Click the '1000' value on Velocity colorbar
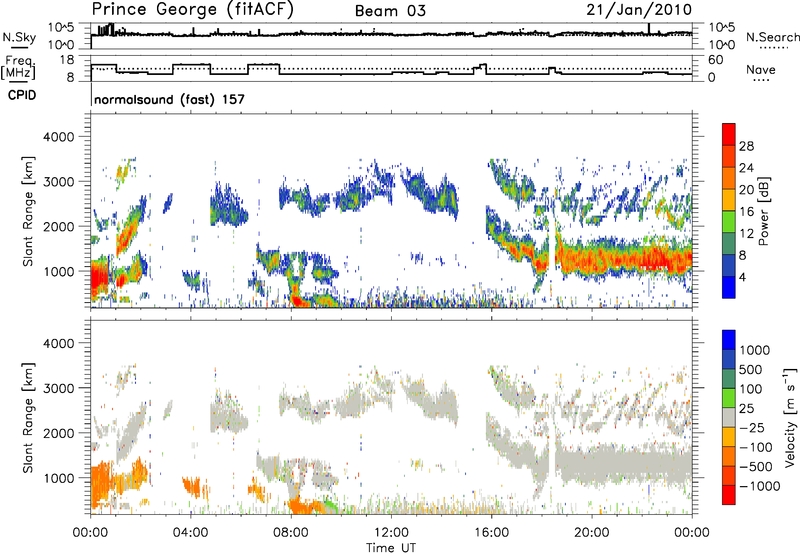This screenshot has height=554, width=800. click(755, 350)
